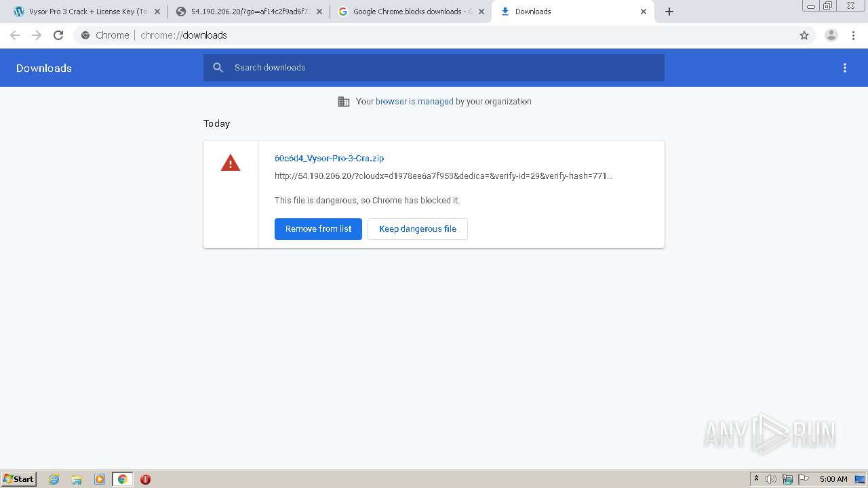The image size is (868, 488).
Task: Close the Google Chrome blocks downloads tab
Action: pos(481,12)
